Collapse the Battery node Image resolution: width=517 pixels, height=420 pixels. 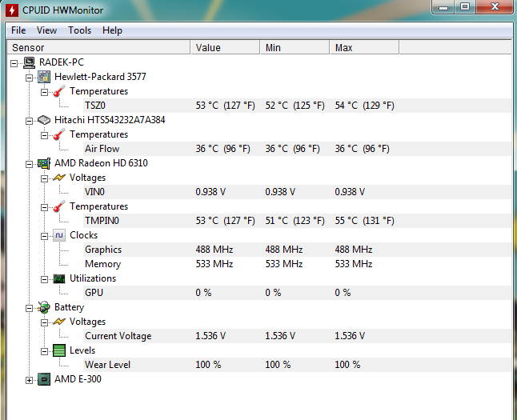(x=29, y=308)
